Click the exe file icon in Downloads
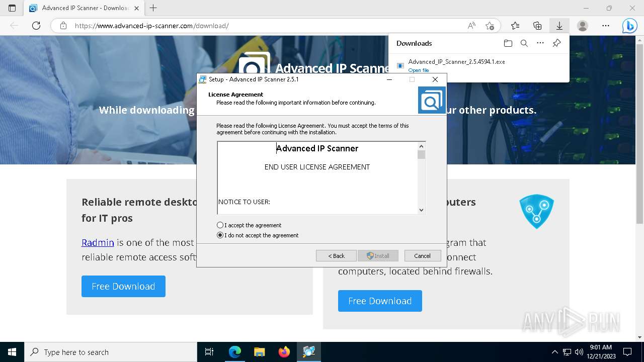Screen dimensions: 644x362 click(x=400, y=65)
